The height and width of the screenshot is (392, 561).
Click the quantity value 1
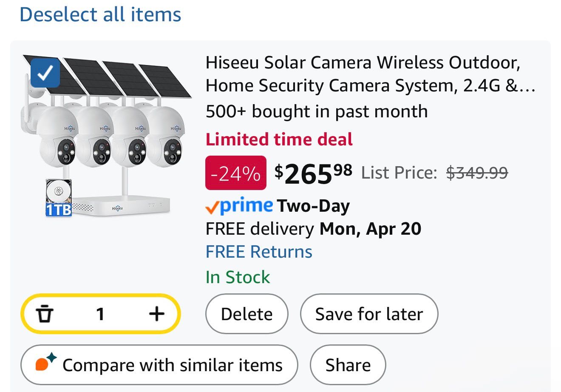coord(100,314)
